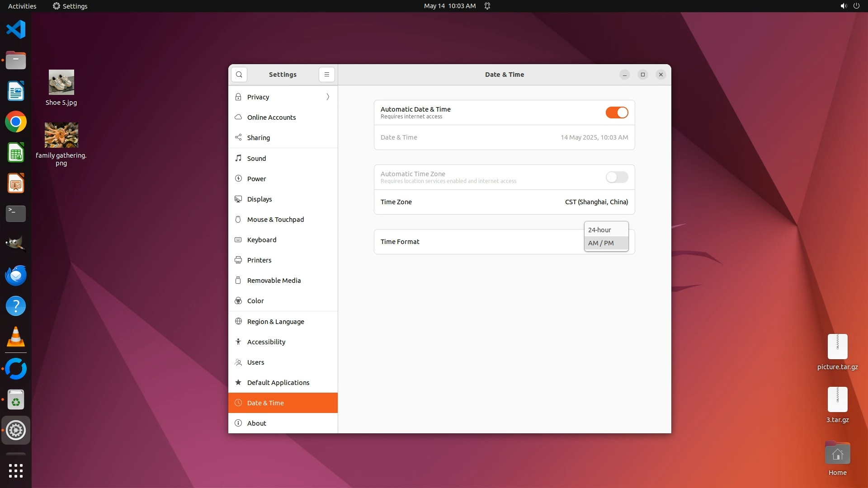Choose 24-hour in Time Format dropdown
The width and height of the screenshot is (868, 488).
[599, 230]
